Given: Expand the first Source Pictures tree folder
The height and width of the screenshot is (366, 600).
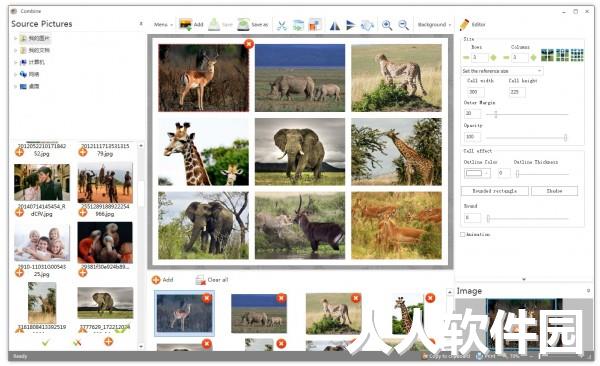Looking at the screenshot, I should click(16, 38).
